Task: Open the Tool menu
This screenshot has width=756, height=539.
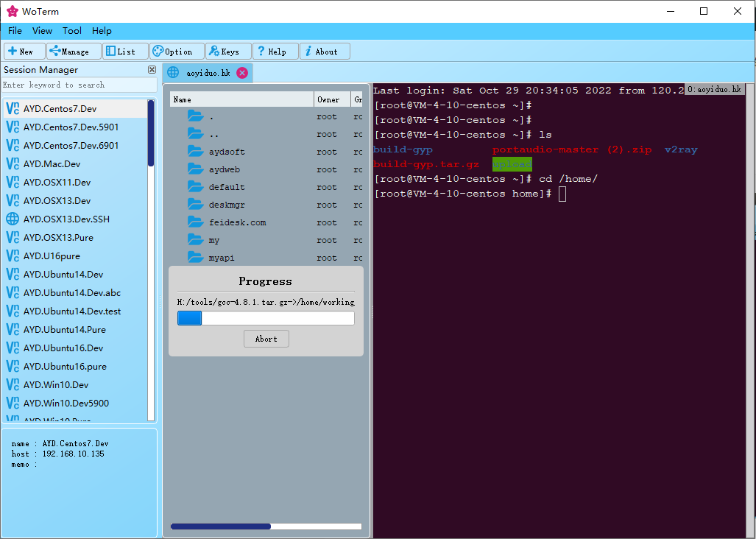Action: 72,30
